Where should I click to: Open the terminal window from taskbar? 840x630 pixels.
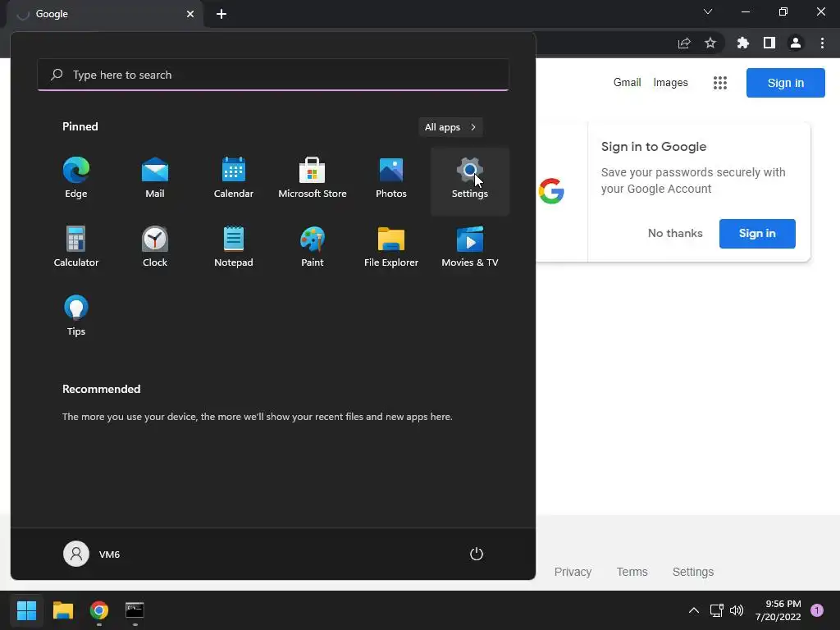(x=135, y=610)
